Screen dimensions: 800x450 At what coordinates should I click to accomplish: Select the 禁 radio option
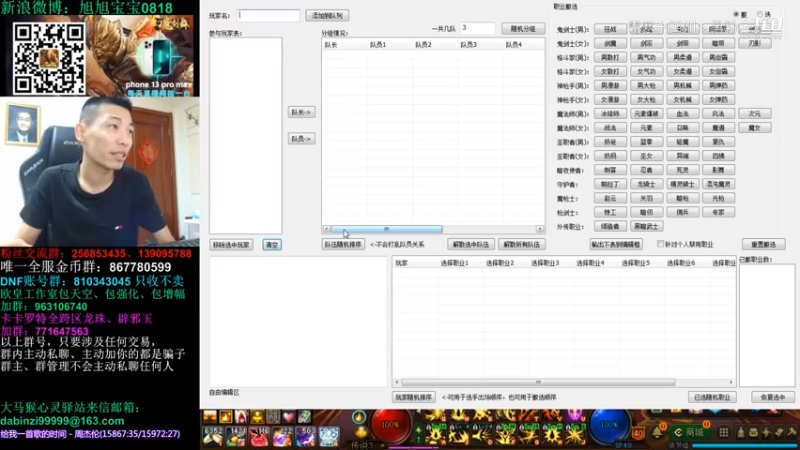736,14
